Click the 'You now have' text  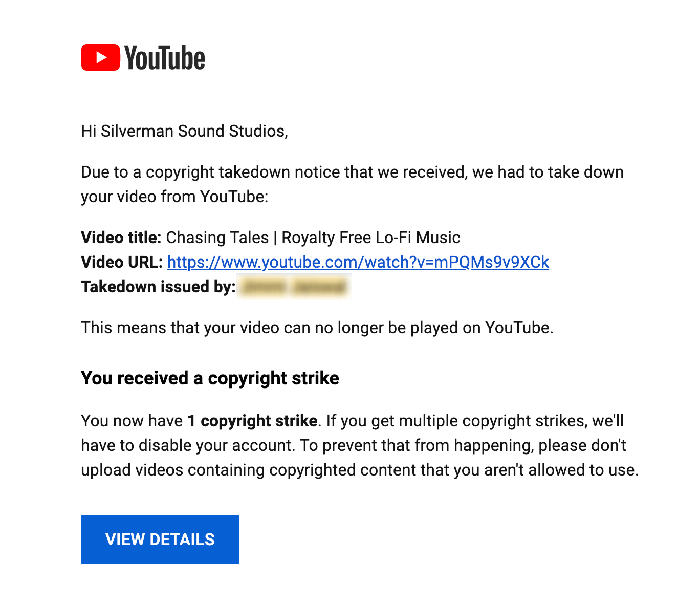point(132,421)
